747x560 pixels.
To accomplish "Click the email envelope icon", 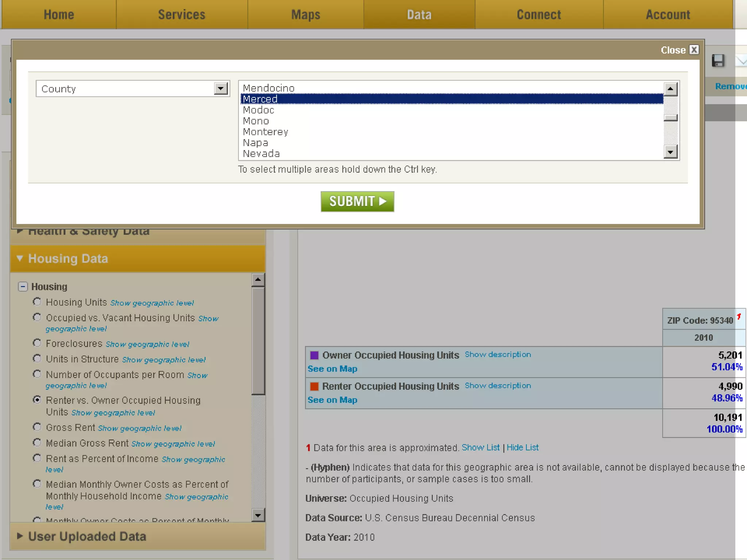I will tap(742, 61).
